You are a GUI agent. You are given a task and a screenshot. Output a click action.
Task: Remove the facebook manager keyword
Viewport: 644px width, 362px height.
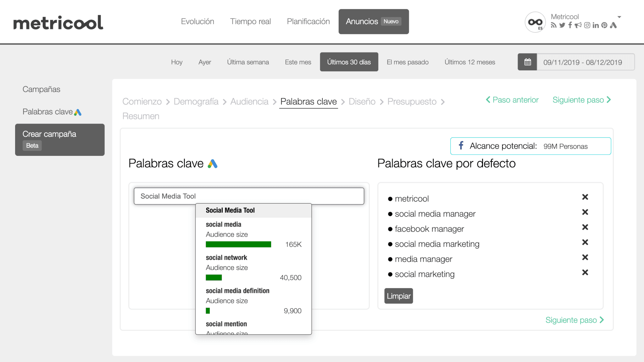[585, 227]
